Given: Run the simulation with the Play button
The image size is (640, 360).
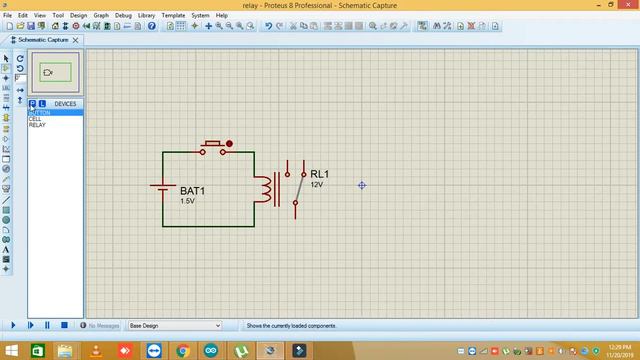Looking at the screenshot, I should point(13,325).
